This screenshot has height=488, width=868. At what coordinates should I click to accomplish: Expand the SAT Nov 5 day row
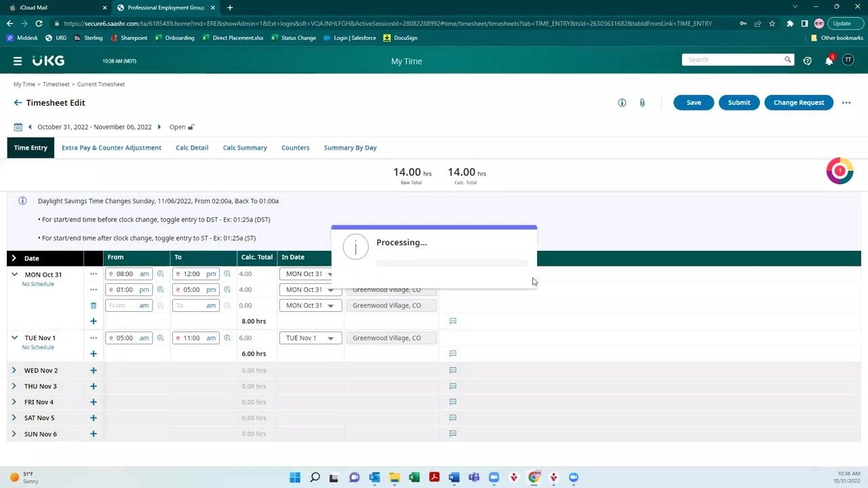tap(14, 418)
